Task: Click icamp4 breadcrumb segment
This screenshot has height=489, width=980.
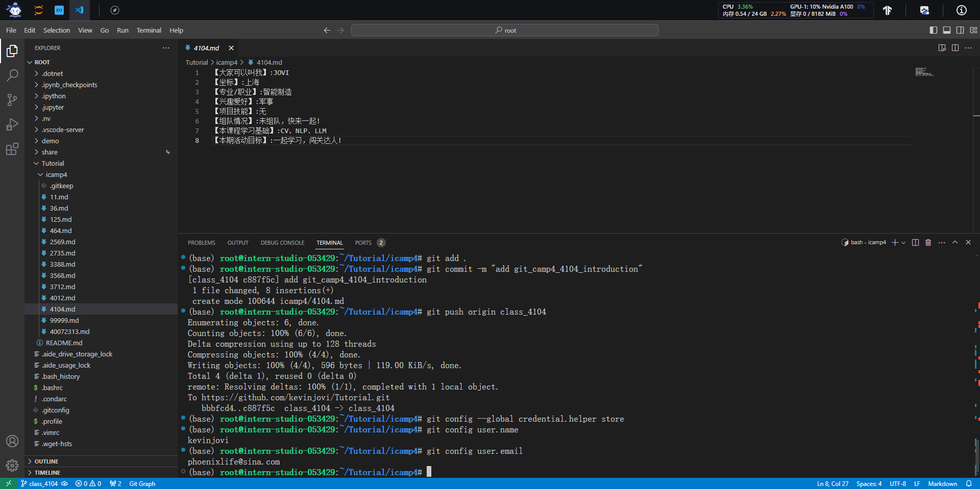Action: pos(227,62)
